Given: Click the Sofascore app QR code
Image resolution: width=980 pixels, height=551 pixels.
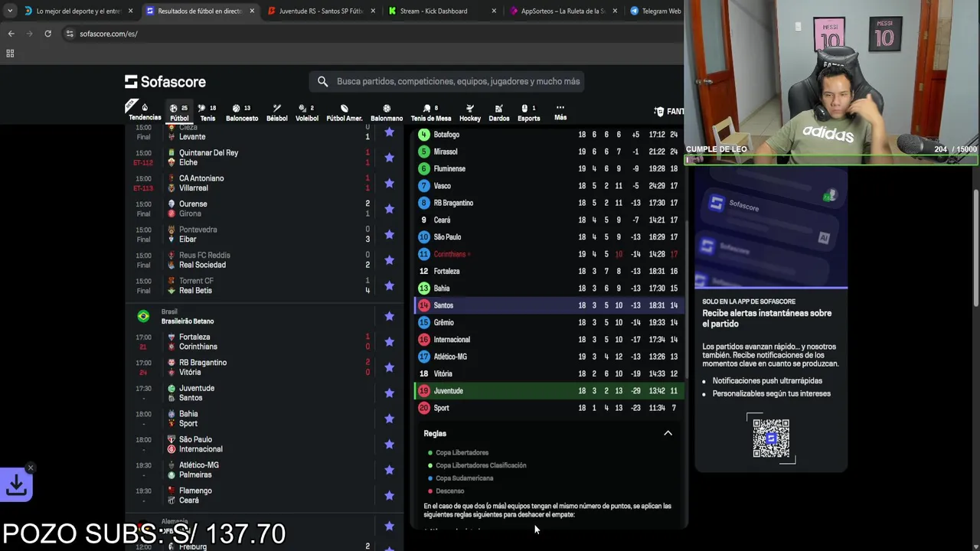Looking at the screenshot, I should (x=771, y=438).
